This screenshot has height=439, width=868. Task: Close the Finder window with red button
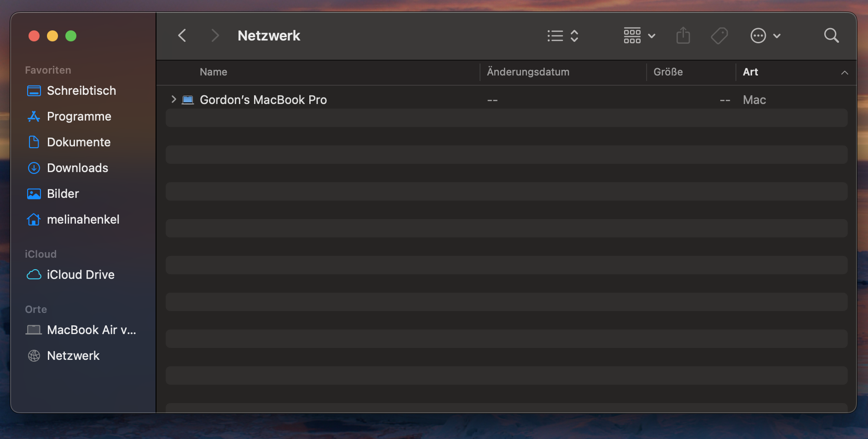tap(34, 36)
